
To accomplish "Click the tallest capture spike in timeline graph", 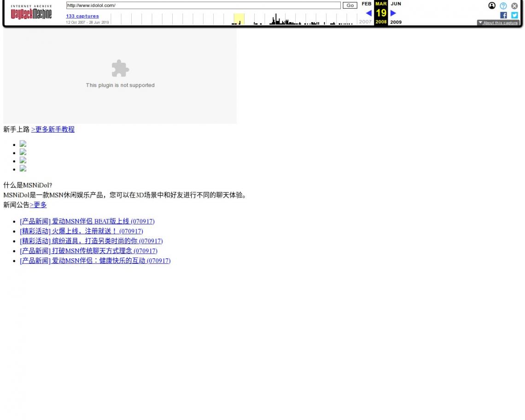I will pos(276,19).
